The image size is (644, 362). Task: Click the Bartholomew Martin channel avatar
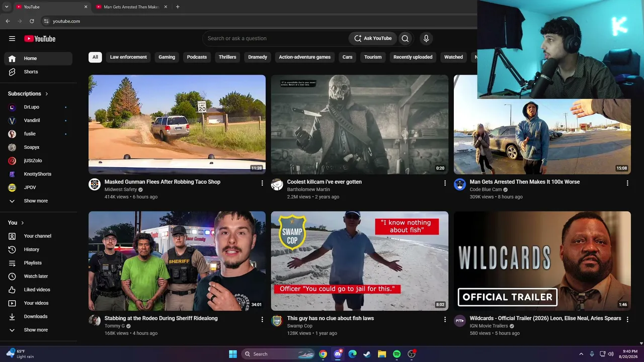(x=277, y=185)
